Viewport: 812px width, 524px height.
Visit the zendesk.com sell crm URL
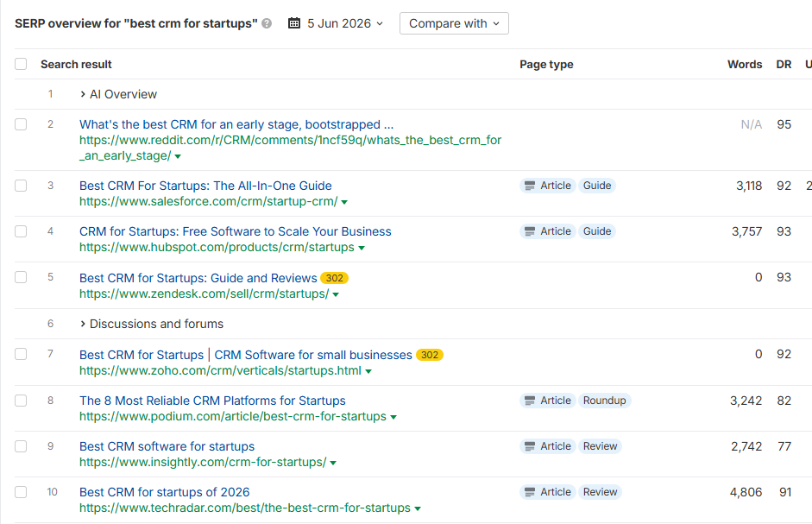[204, 294]
